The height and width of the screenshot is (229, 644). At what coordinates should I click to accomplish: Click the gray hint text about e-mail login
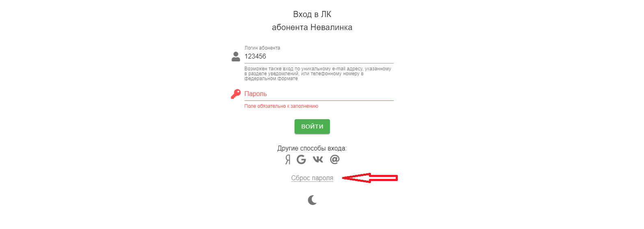click(x=318, y=74)
